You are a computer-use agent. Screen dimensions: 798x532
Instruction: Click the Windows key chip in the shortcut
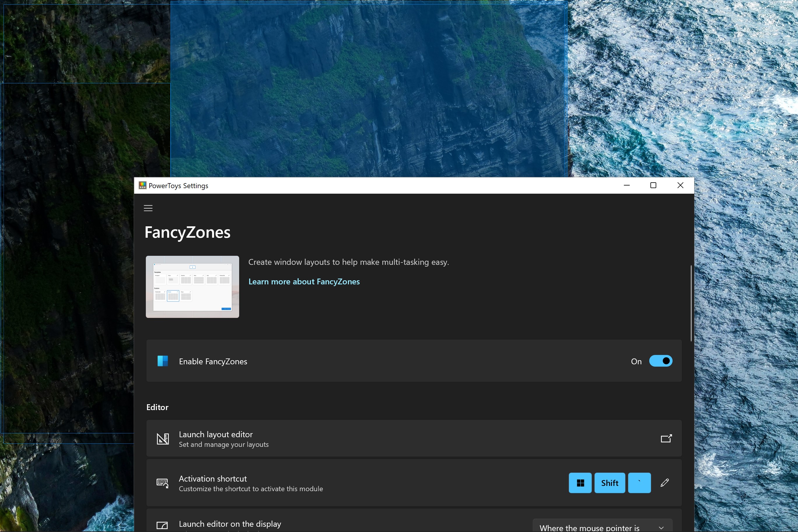pos(580,483)
